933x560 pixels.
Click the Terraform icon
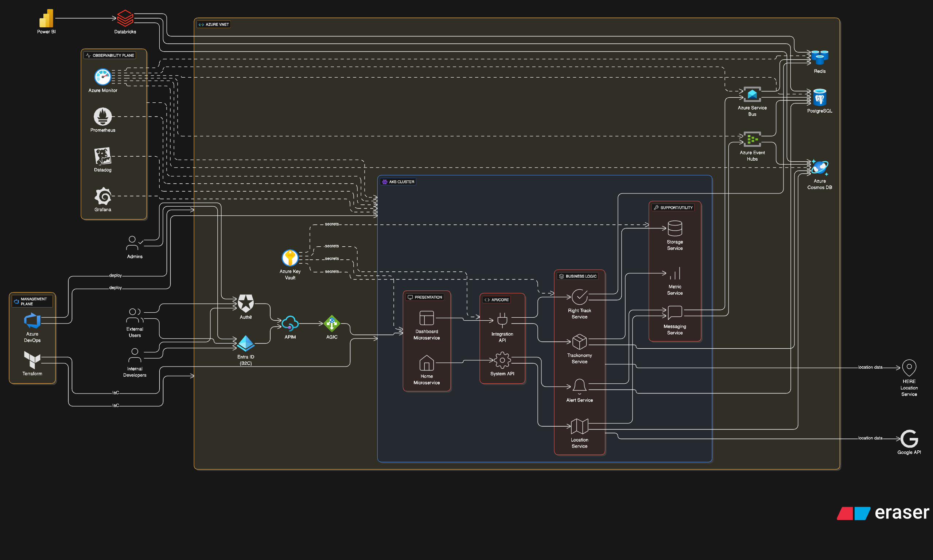(x=32, y=361)
